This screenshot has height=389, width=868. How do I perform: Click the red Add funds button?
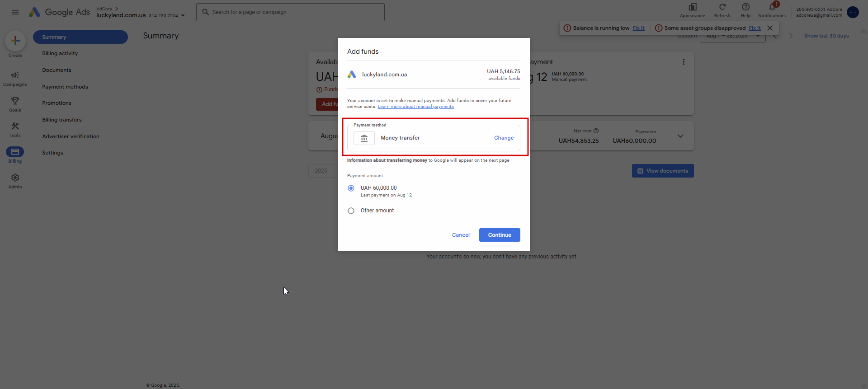[x=327, y=104]
